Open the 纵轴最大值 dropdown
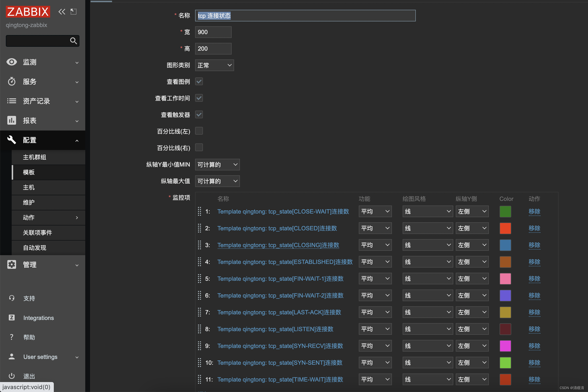588x392 pixels. point(217,181)
